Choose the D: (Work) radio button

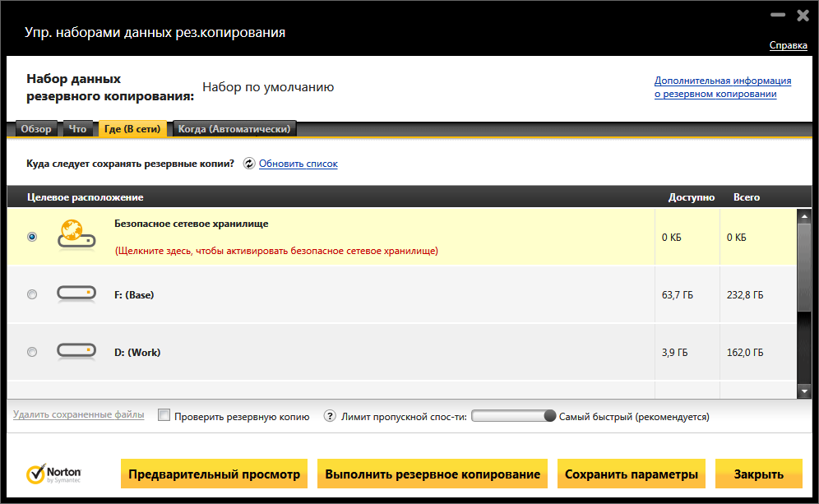(32, 352)
